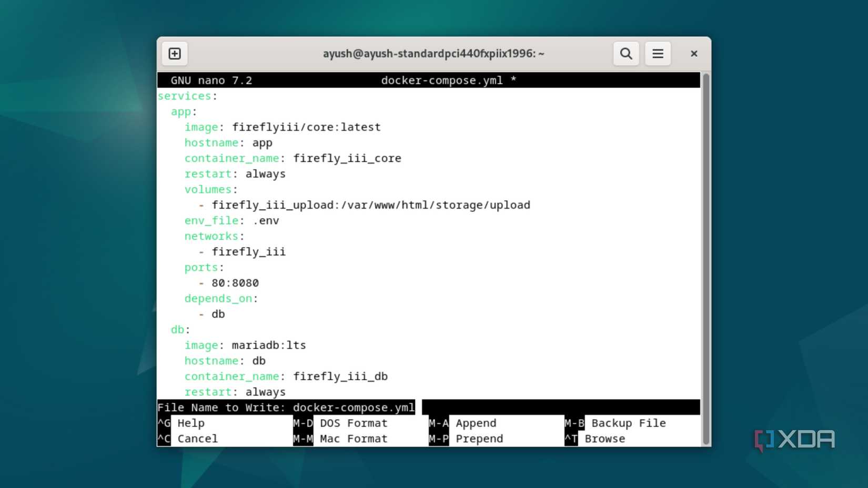
Task: Click the 'volumes:' key line
Action: [x=211, y=189]
